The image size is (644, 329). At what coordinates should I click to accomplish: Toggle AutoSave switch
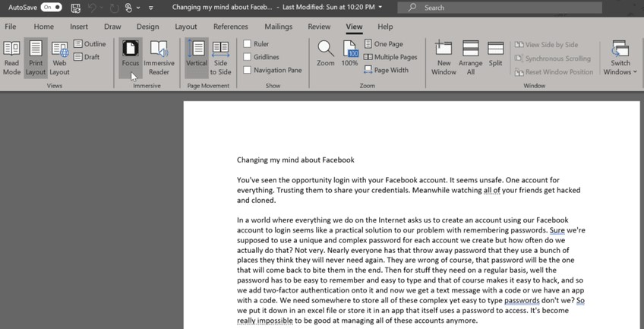point(52,8)
